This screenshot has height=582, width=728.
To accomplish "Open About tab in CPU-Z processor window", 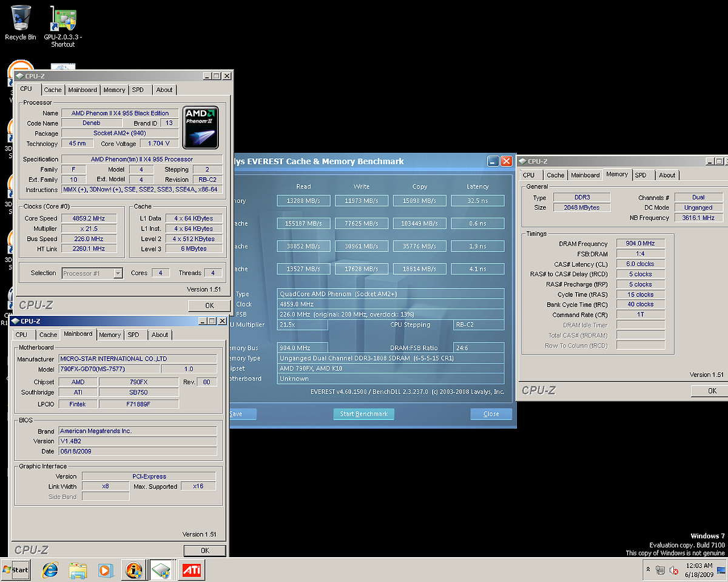I will 164,90.
